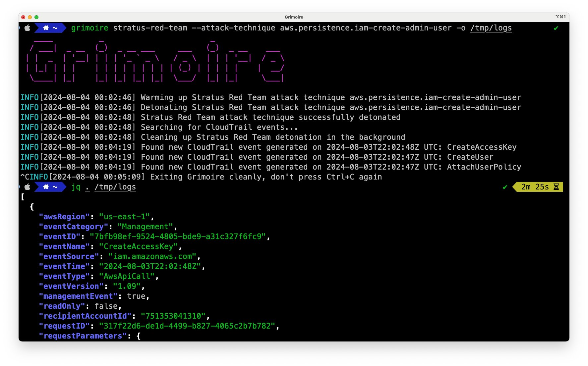588x366 pixels.
Task: Click the requestID value 317f22d6-de1d...
Action: pyautogui.click(x=187, y=326)
